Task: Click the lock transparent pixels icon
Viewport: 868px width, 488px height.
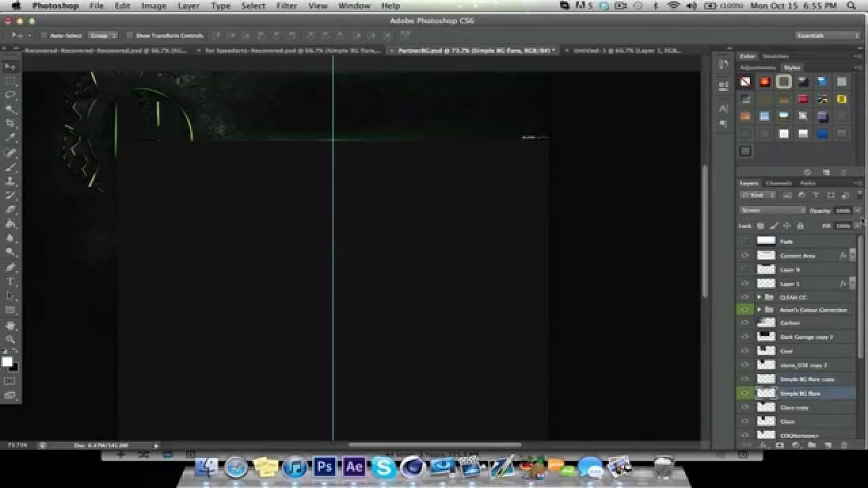Action: [760, 226]
